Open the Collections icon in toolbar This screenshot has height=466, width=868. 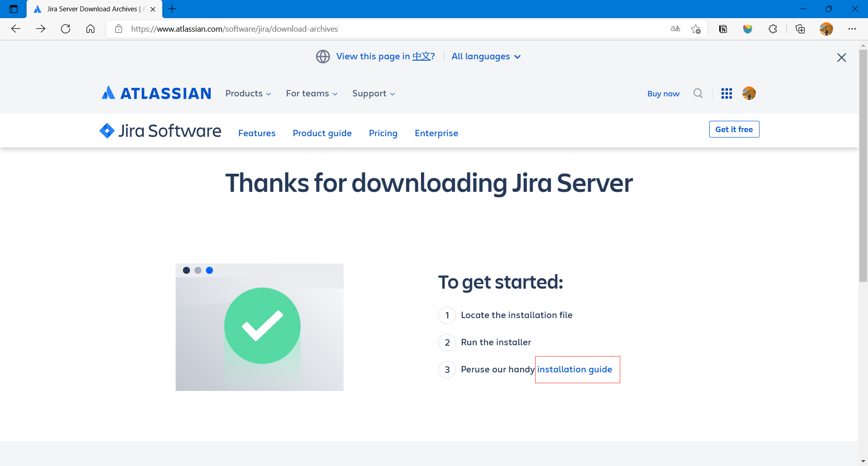pos(800,29)
